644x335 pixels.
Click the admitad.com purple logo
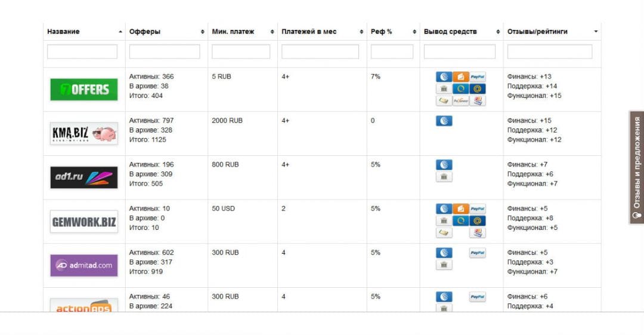tap(83, 265)
